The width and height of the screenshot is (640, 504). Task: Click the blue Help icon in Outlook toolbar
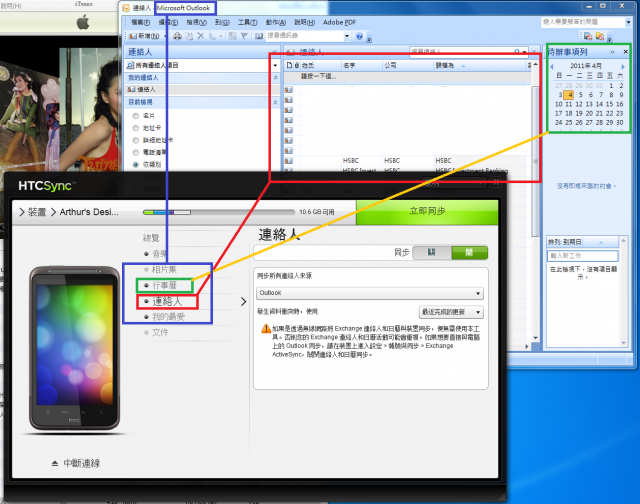point(359,36)
